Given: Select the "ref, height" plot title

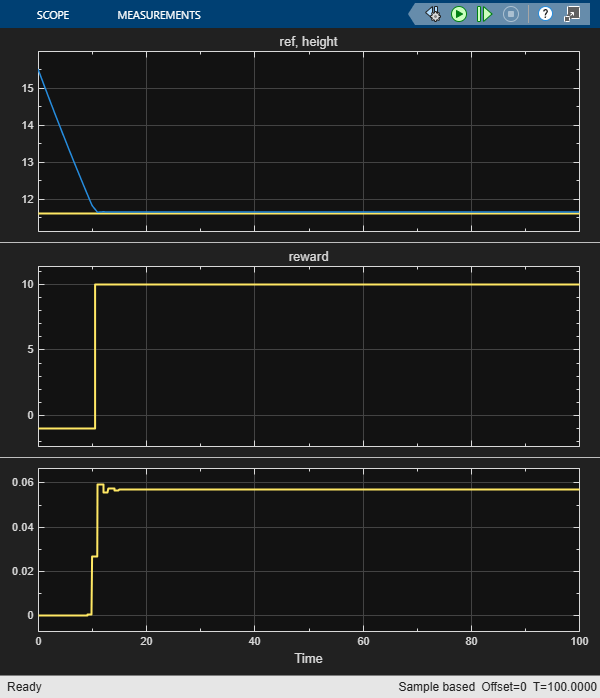Looking at the screenshot, I should pos(307,40).
